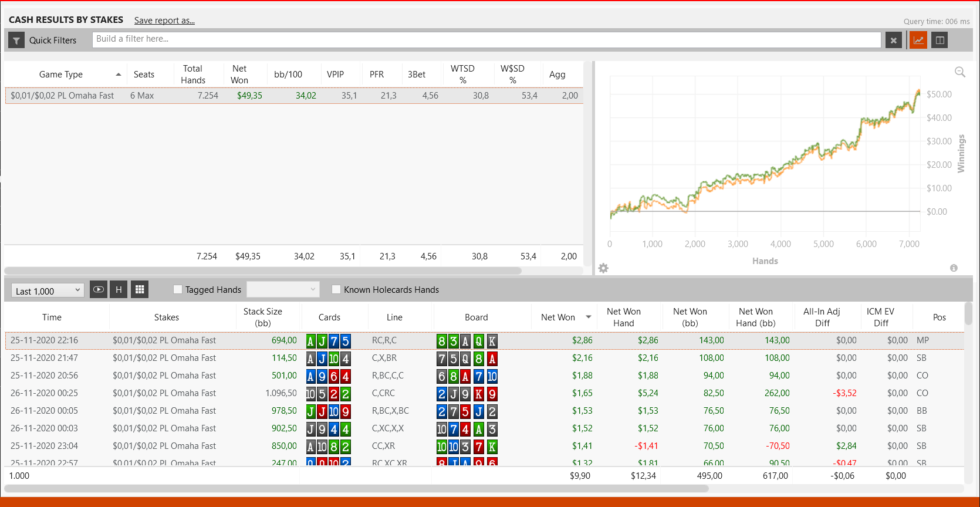Click the R,BC,X,BC line value

pyautogui.click(x=390, y=411)
